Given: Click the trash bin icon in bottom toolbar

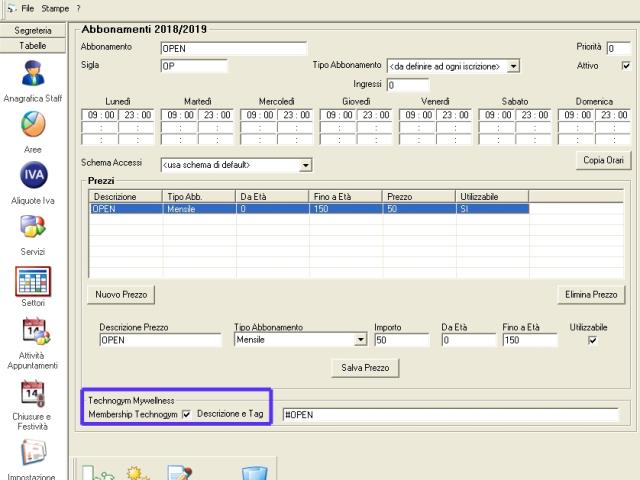Looking at the screenshot, I should pos(254,470).
